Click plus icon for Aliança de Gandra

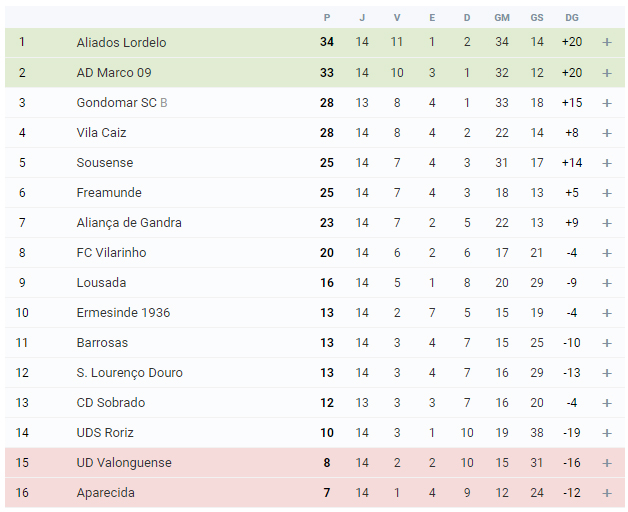pos(607,223)
